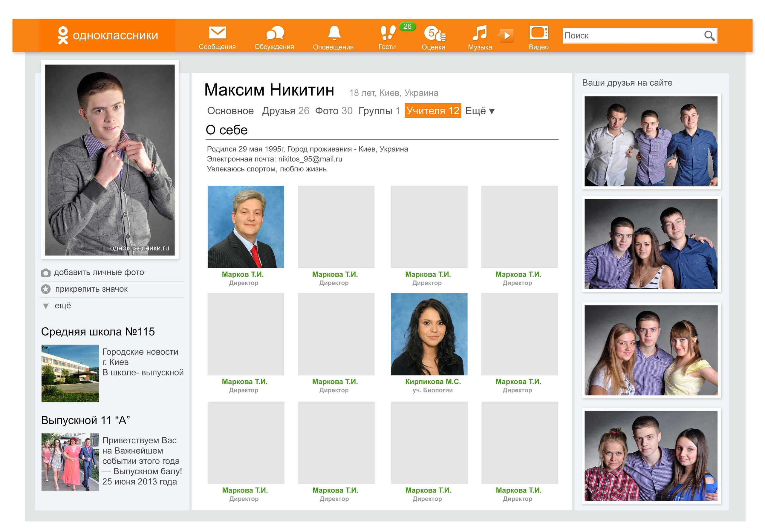Open teacher Кирпикова М.С. photo
Screen dimensions: 765x532
[x=429, y=334]
